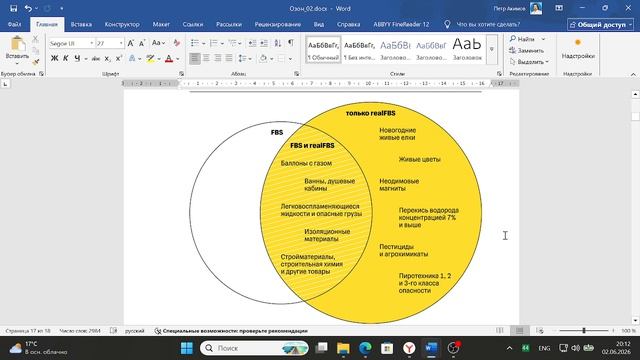
Task: Switch to the Макет tab
Action: click(161, 24)
